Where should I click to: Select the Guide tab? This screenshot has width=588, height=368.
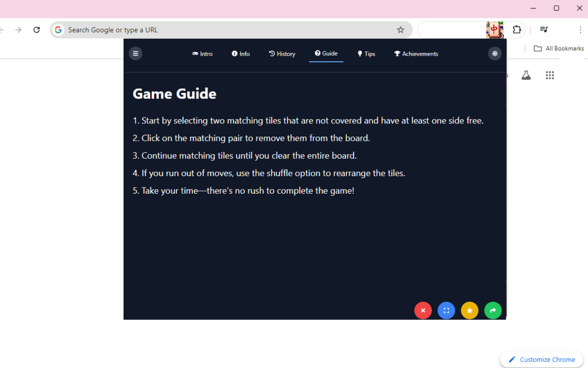[x=326, y=53]
